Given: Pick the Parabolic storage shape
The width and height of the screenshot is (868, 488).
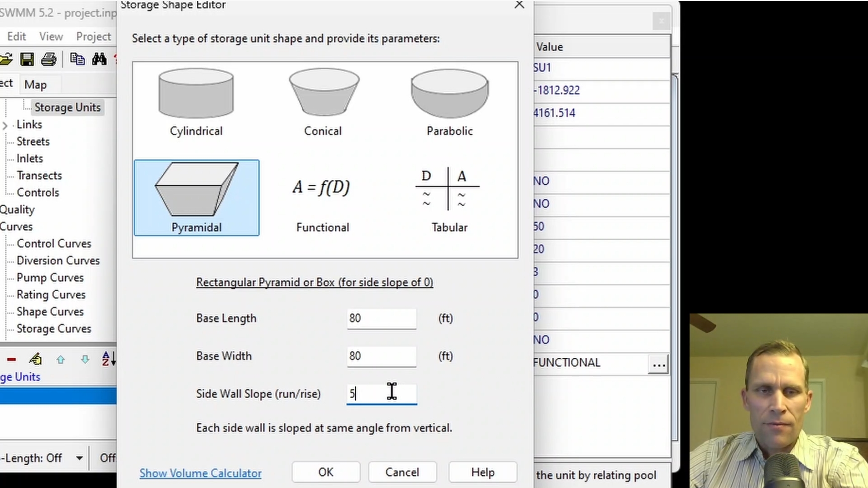Looking at the screenshot, I should [450, 103].
